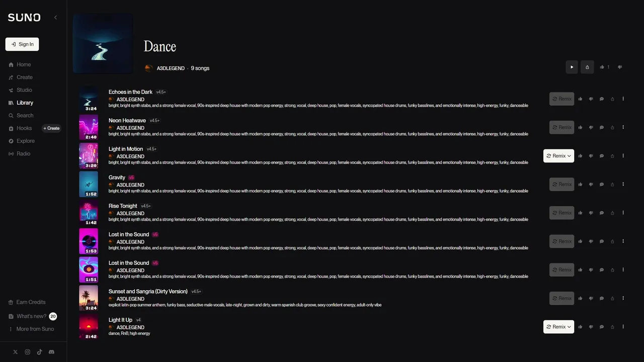This screenshot has width=644, height=362.
Task: Open the X (Twitter) social icon
Action: [x=15, y=352]
